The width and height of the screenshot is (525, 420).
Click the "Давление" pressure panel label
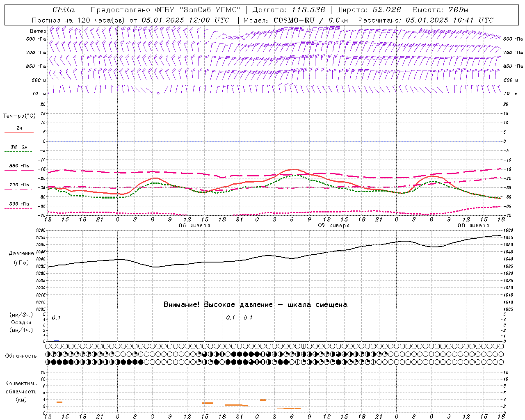click(x=21, y=253)
